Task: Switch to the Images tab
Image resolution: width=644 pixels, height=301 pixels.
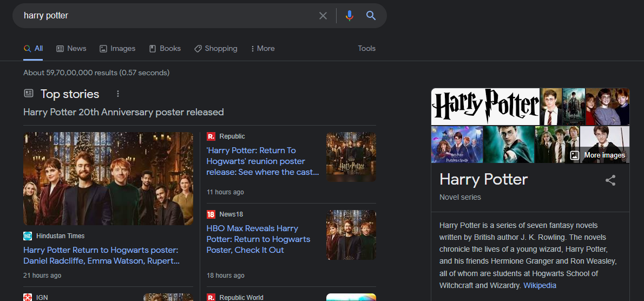Action: (x=117, y=49)
